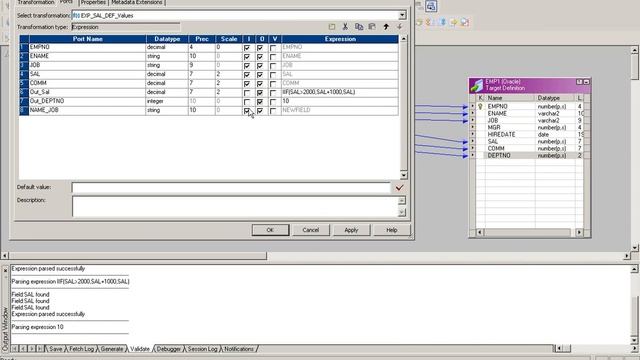The width and height of the screenshot is (640, 360).
Task: Enable the variable checkbox for NAME_JOB port
Action: click(x=273, y=111)
